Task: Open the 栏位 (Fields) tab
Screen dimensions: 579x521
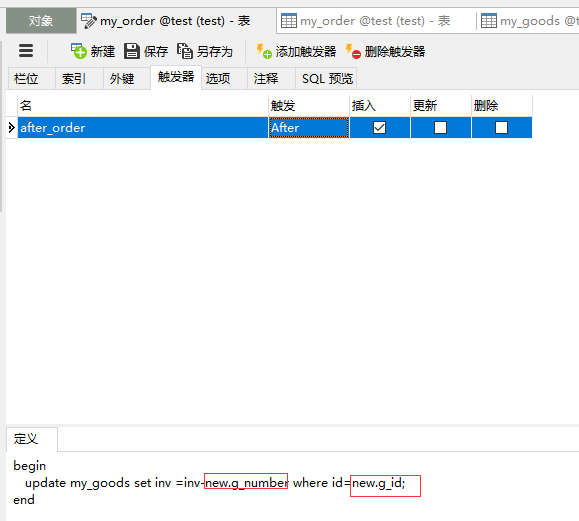Action: [31, 79]
